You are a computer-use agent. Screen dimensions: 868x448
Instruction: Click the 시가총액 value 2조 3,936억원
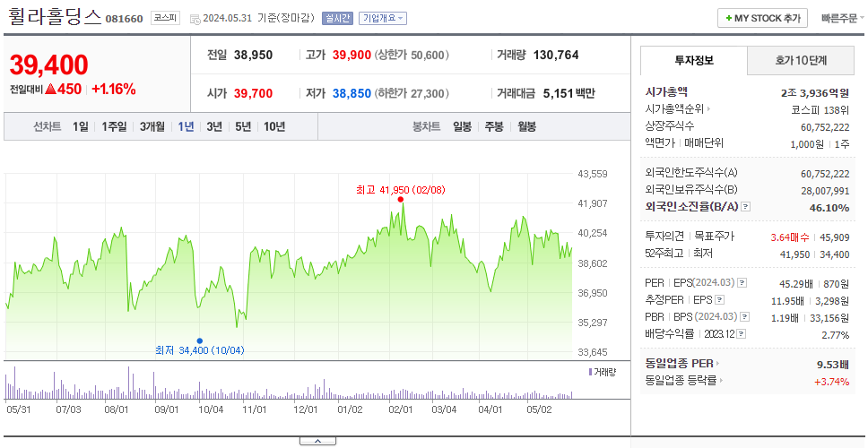815,93
